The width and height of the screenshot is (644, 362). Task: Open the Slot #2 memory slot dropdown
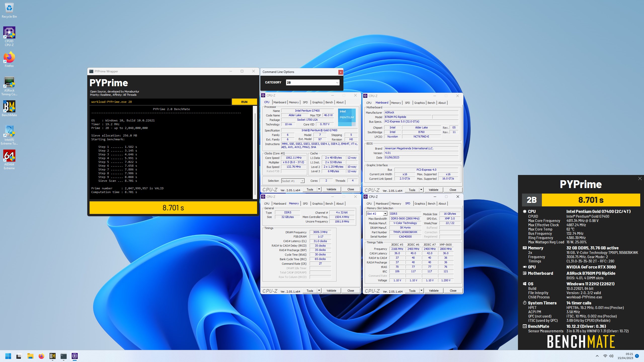377,214
